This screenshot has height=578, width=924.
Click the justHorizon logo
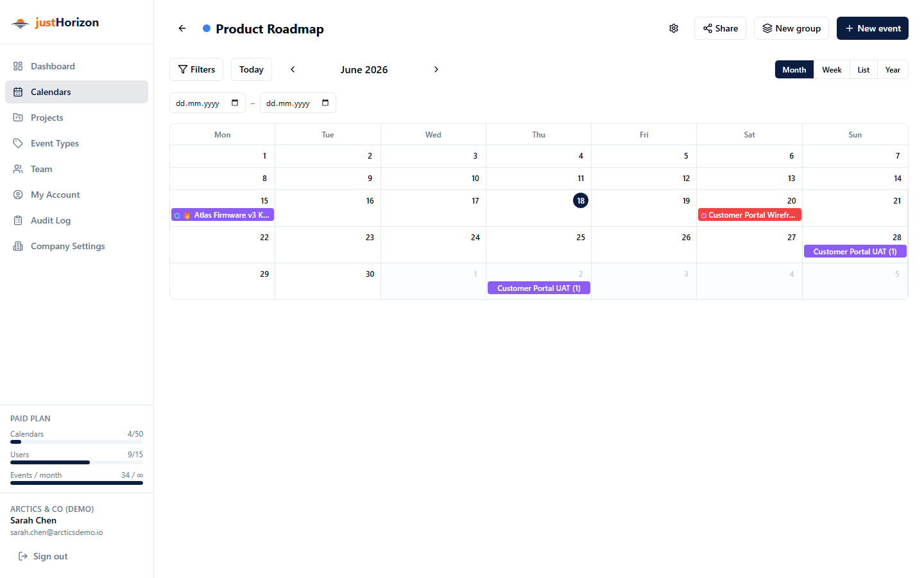[x=55, y=22]
